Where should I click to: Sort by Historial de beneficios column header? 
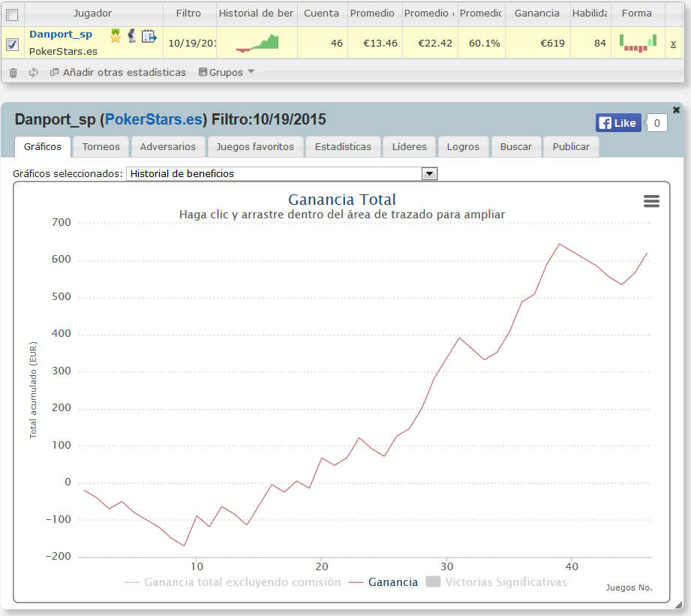tap(257, 14)
